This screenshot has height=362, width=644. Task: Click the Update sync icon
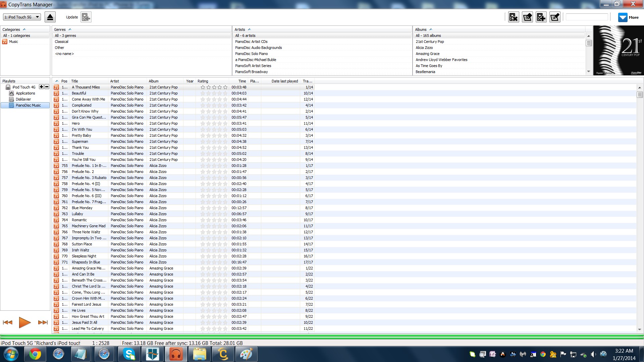pos(86,17)
